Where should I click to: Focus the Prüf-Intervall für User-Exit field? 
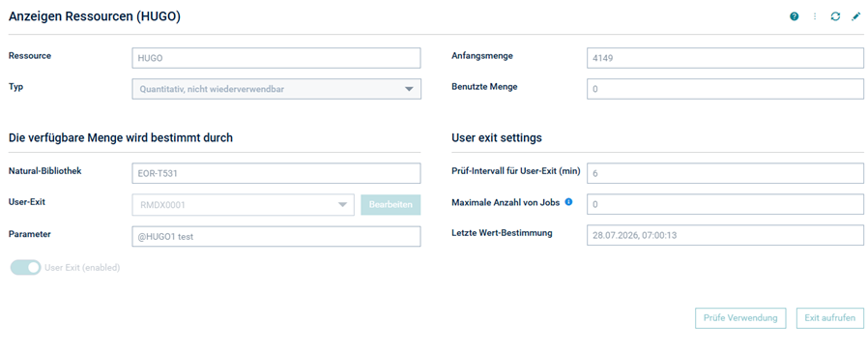coord(725,173)
